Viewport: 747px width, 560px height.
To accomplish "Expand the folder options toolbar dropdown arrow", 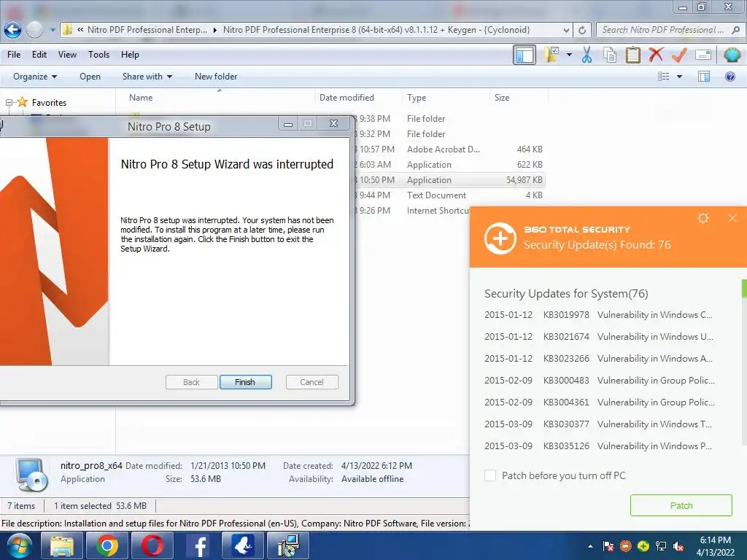I will click(x=569, y=55).
